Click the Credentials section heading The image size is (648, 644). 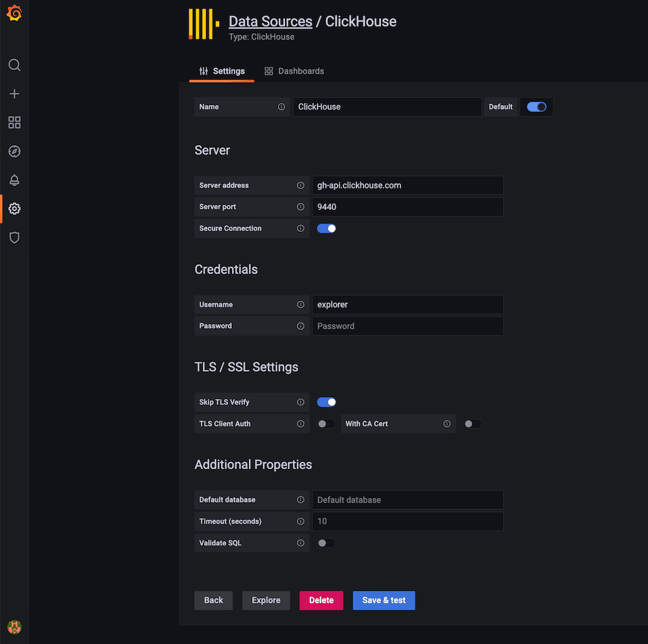226,270
